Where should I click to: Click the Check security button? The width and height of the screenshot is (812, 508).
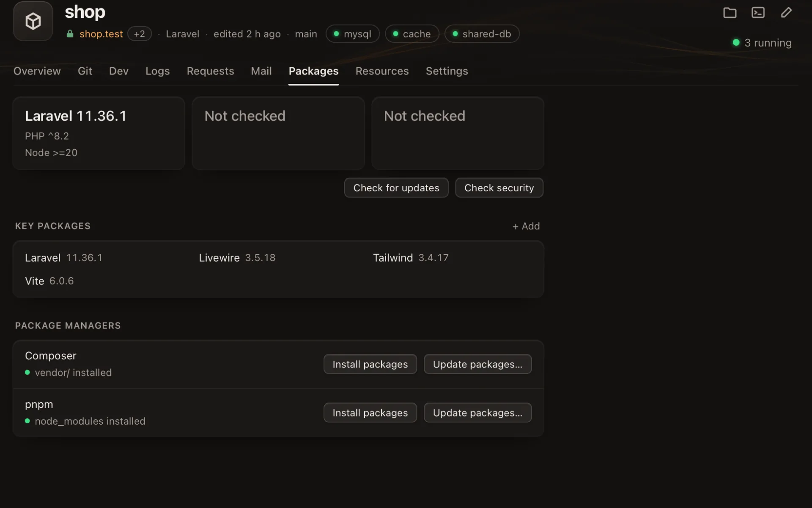tap(499, 188)
